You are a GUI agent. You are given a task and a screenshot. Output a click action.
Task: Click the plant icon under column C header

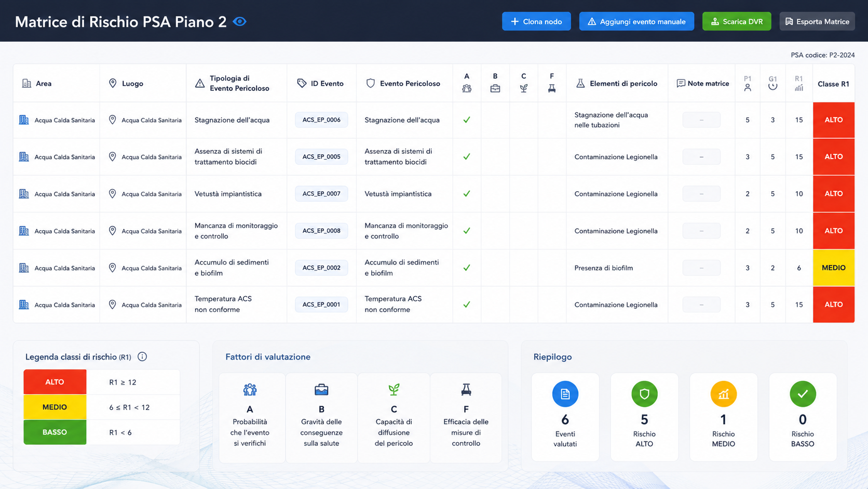[x=523, y=88]
